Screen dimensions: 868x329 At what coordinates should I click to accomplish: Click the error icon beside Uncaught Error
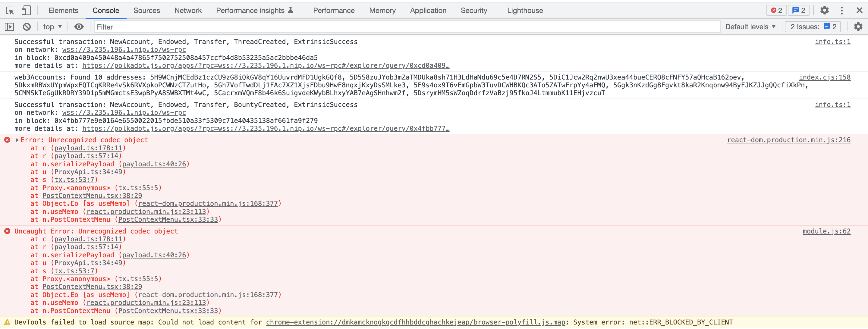point(7,231)
